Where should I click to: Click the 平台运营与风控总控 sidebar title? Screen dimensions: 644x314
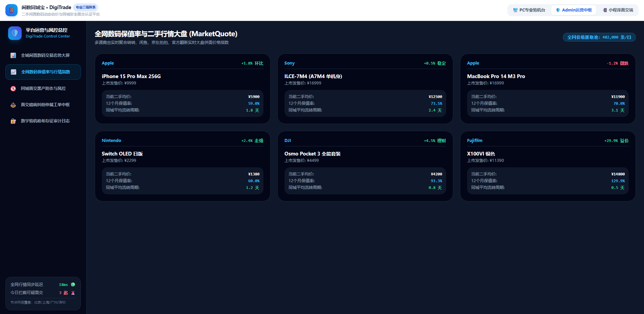[x=47, y=30]
